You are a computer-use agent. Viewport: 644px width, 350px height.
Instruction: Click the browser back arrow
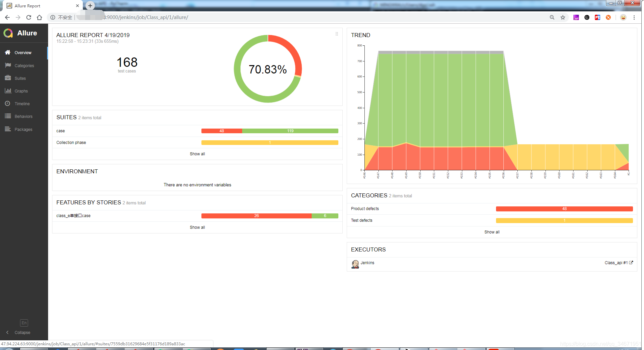(7, 17)
